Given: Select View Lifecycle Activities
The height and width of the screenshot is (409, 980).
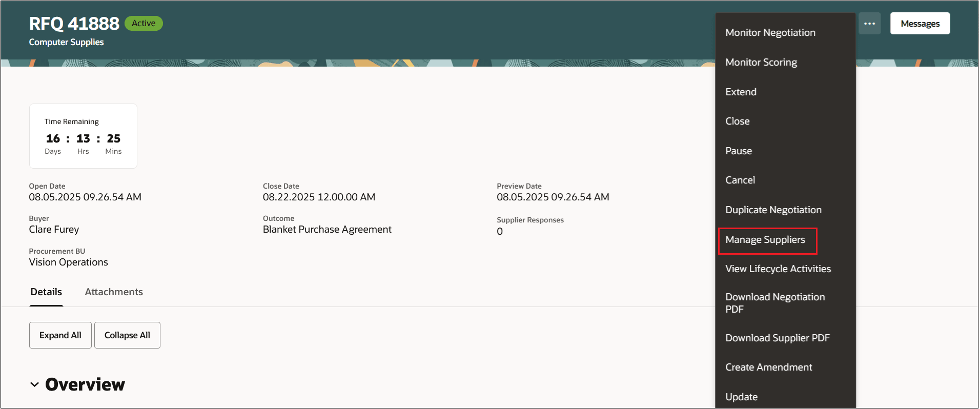Looking at the screenshot, I should pyautogui.click(x=778, y=269).
